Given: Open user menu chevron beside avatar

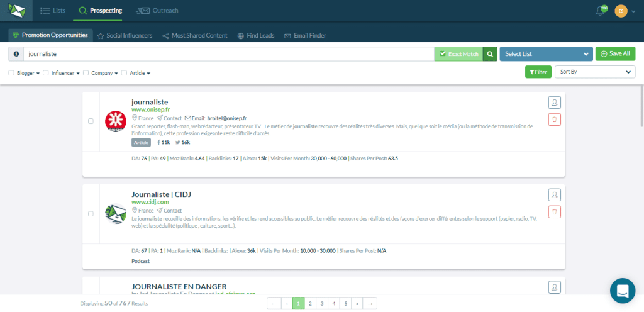Looking at the screenshot, I should [633, 11].
